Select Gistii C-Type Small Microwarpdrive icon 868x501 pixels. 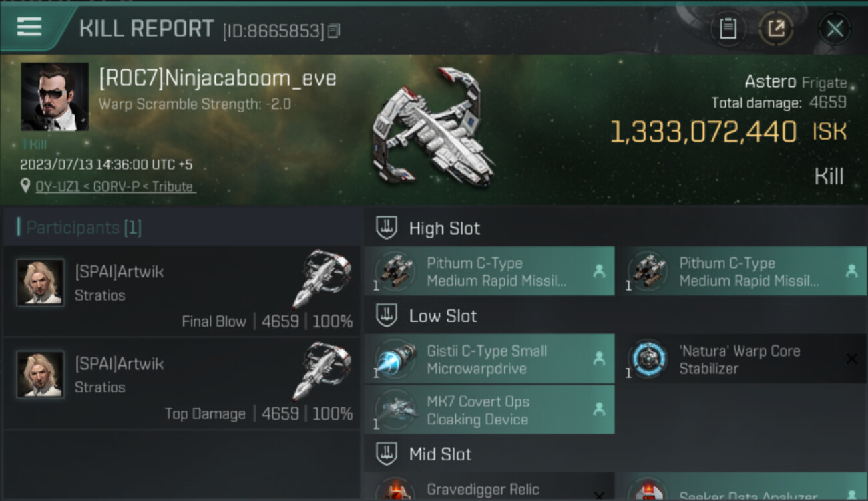[395, 359]
